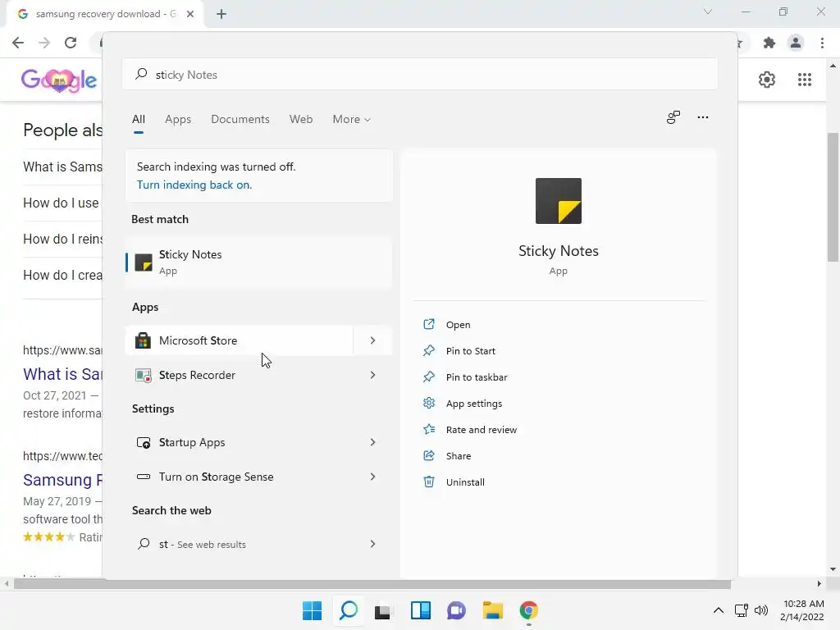840x630 pixels.
Task: Click the Startup Apps settings icon
Action: [143, 442]
